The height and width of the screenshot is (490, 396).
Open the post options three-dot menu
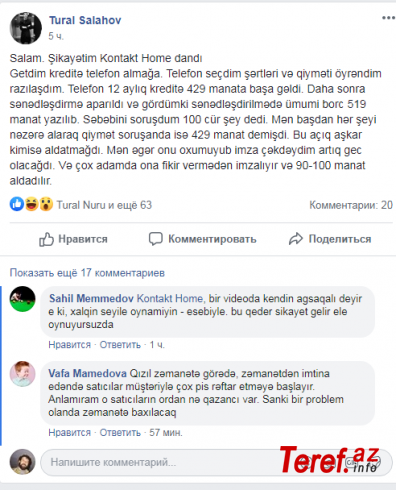click(x=388, y=18)
